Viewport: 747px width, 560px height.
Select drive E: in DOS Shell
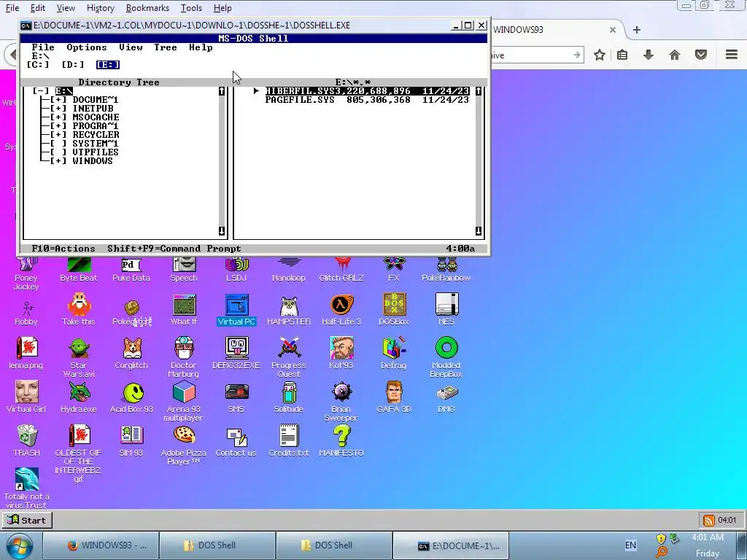pyautogui.click(x=108, y=65)
